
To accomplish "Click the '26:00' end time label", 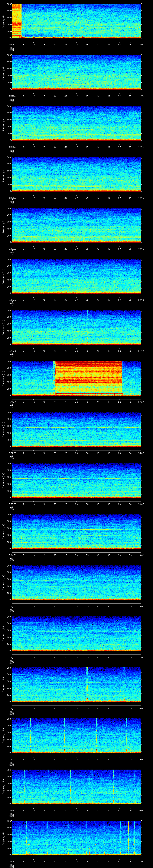I will tap(141, 606).
